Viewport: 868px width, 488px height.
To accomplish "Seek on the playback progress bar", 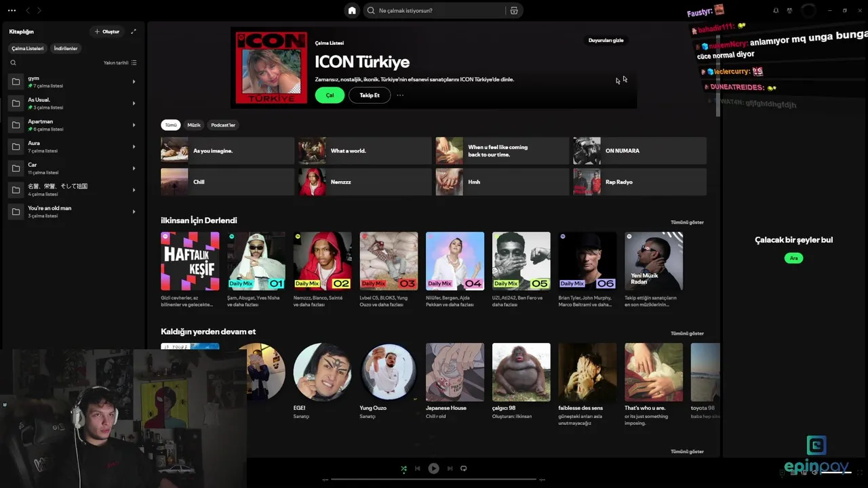I will (433, 479).
